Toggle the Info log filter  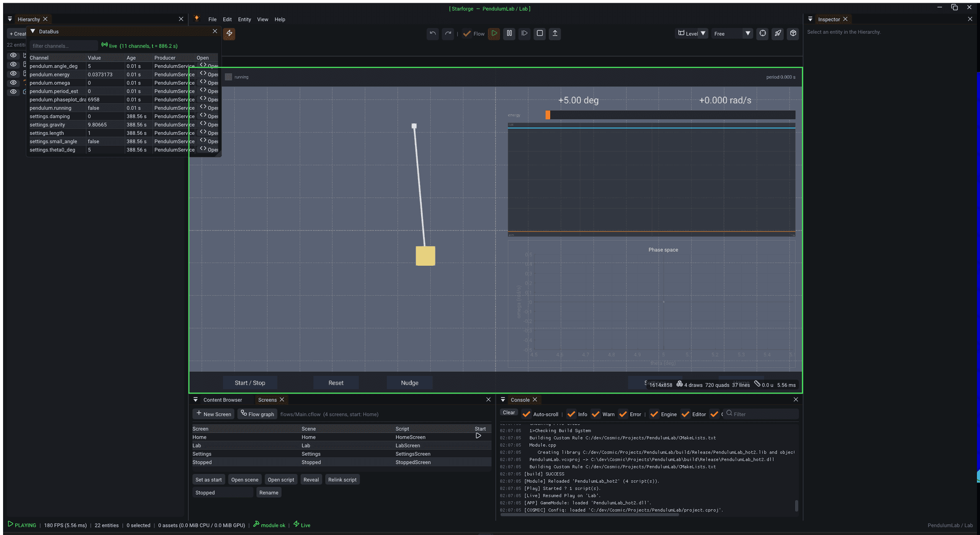(571, 414)
